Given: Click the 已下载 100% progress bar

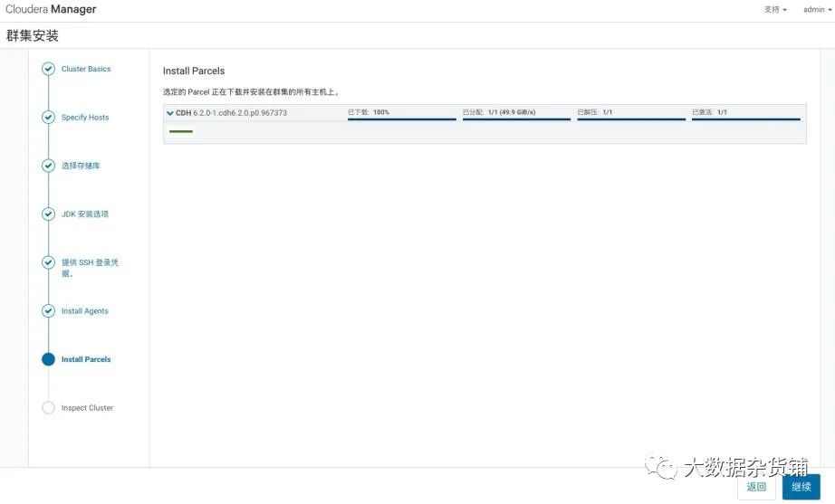Looking at the screenshot, I should pyautogui.click(x=402, y=119).
